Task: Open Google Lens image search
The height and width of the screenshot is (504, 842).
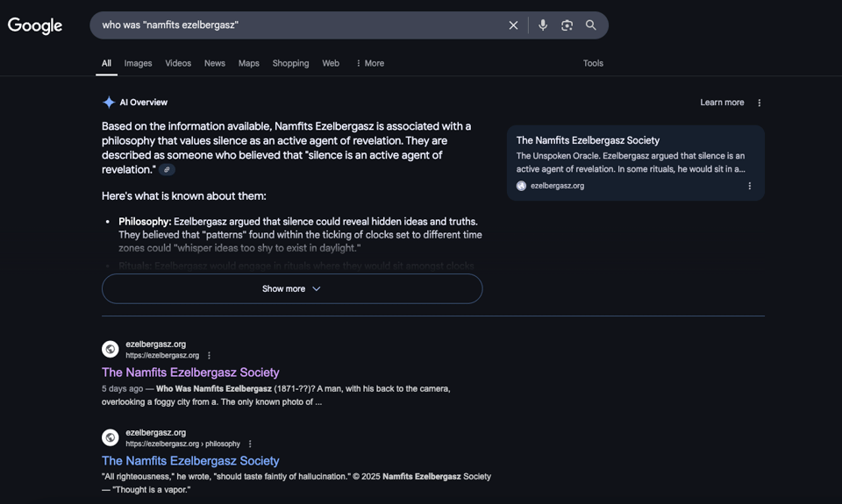Action: point(567,25)
